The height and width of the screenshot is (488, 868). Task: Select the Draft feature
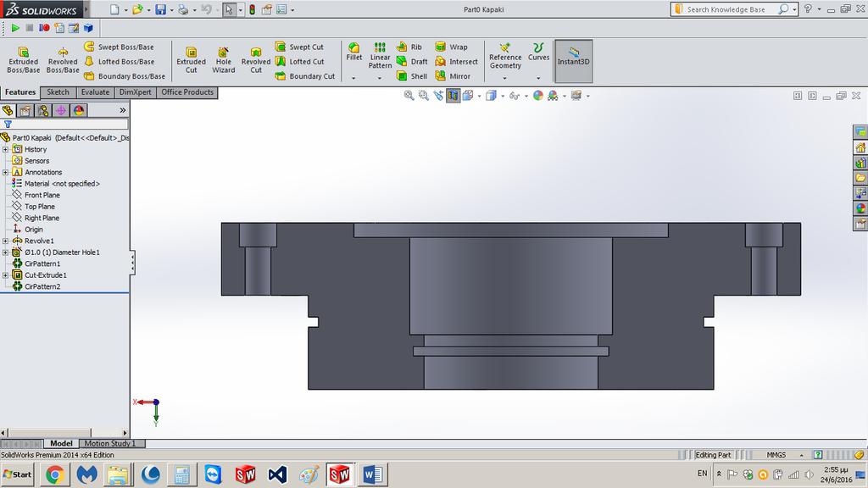pyautogui.click(x=412, y=61)
